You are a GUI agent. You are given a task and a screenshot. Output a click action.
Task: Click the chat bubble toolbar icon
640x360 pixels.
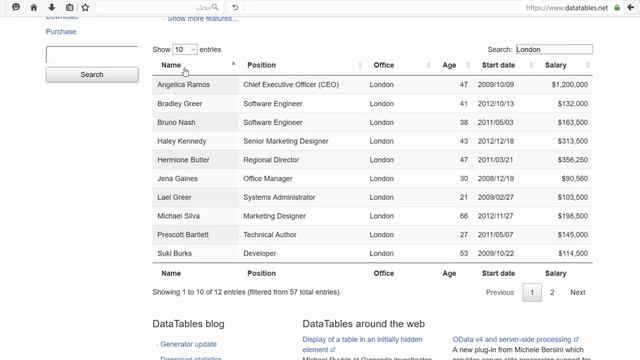(x=16, y=7)
